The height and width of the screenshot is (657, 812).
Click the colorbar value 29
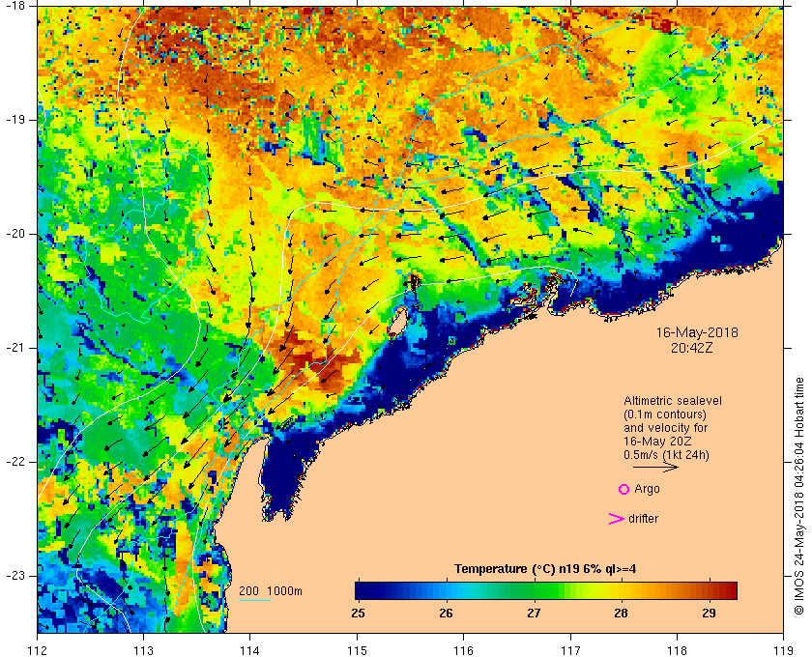[709, 614]
